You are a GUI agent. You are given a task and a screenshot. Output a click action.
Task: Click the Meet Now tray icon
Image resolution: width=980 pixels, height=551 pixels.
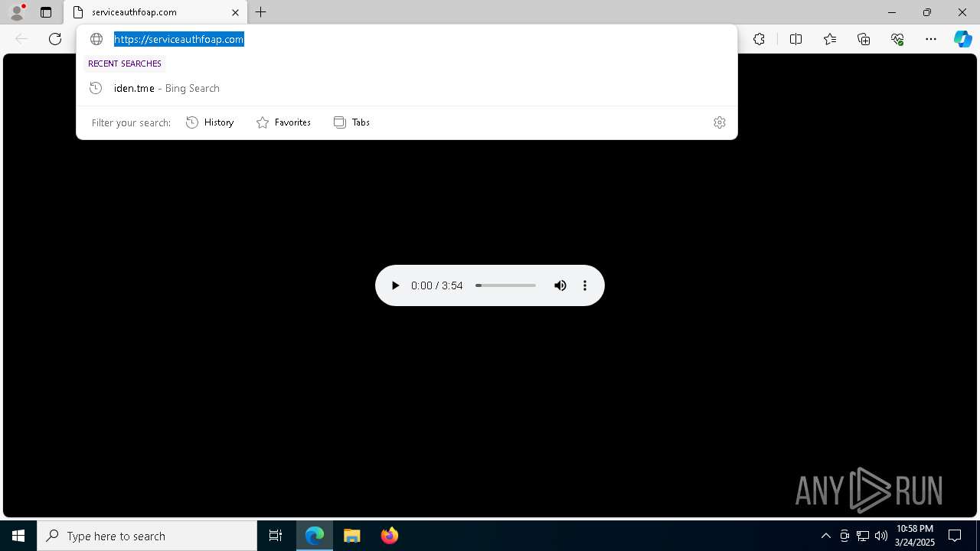(844, 536)
